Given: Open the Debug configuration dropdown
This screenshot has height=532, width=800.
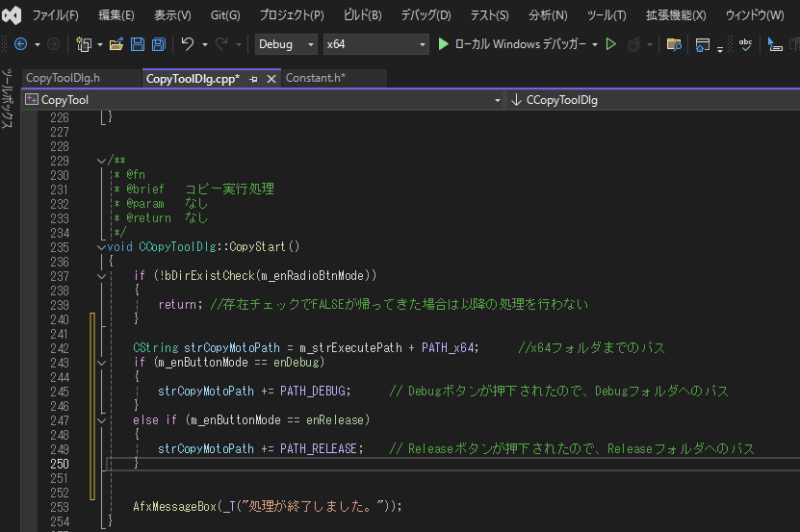Looking at the screenshot, I should tap(286, 44).
